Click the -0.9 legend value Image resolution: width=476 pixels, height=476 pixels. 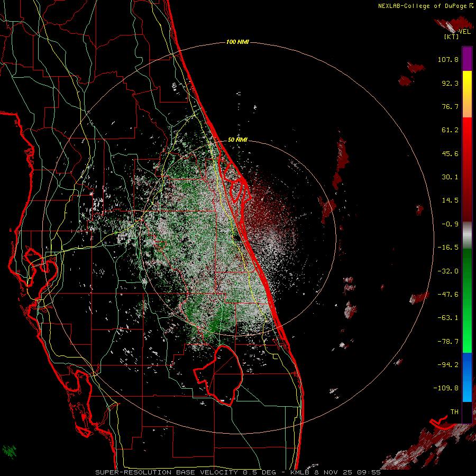coord(450,224)
